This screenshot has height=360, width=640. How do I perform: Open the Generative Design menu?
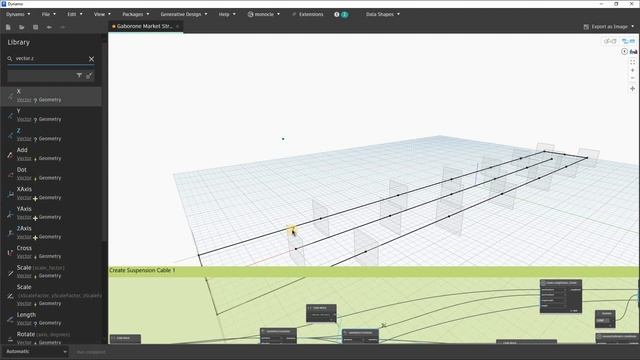(184, 14)
